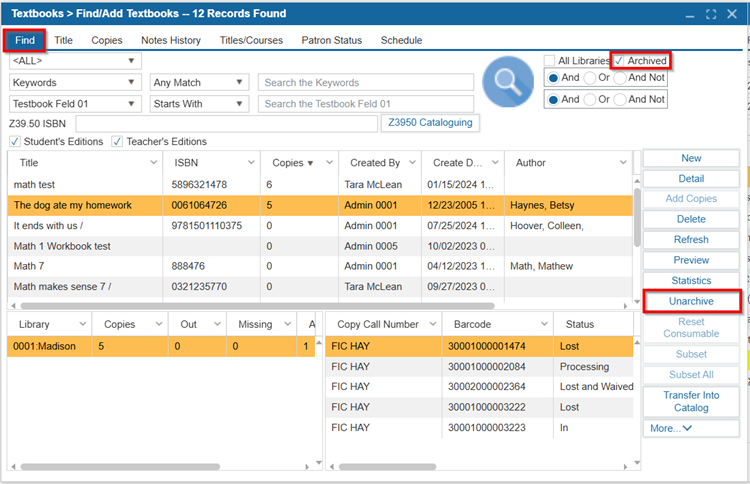Uncheck the Archived checkbox
The image size is (750, 484).
pos(619,61)
